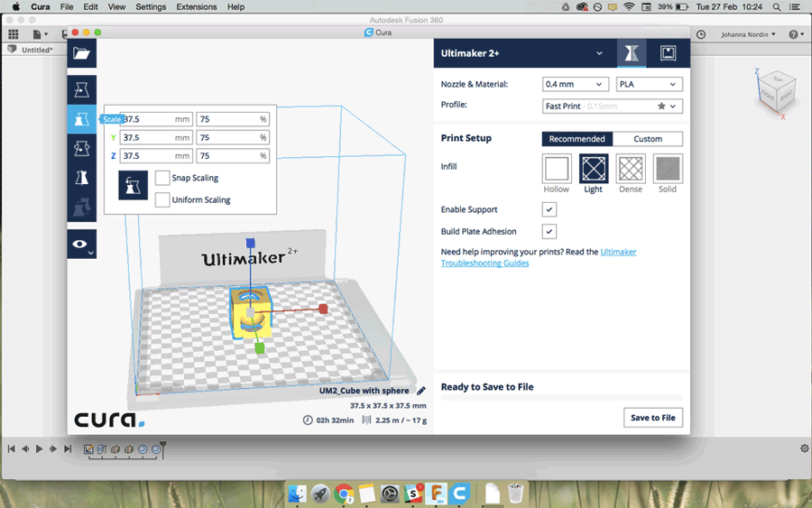Open the Extensions menu
This screenshot has width=812, height=508.
[x=197, y=6]
